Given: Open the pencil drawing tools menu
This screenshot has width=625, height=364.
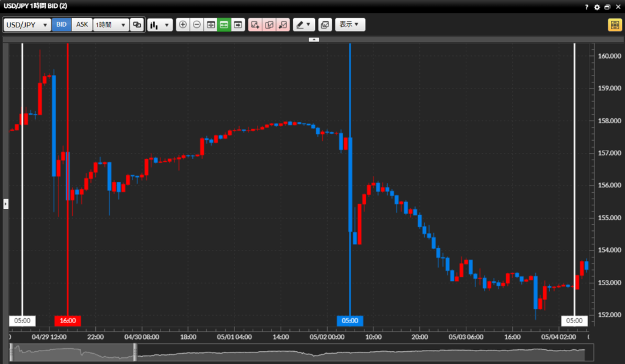Looking at the screenshot, I should 303,25.
